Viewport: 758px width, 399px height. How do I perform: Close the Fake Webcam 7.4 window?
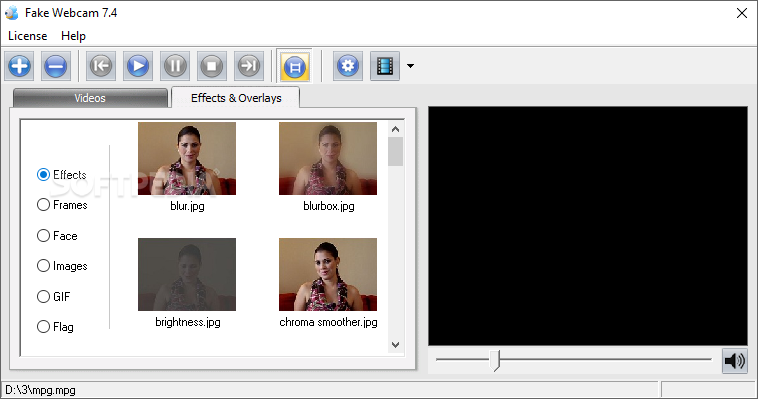pyautogui.click(x=742, y=13)
